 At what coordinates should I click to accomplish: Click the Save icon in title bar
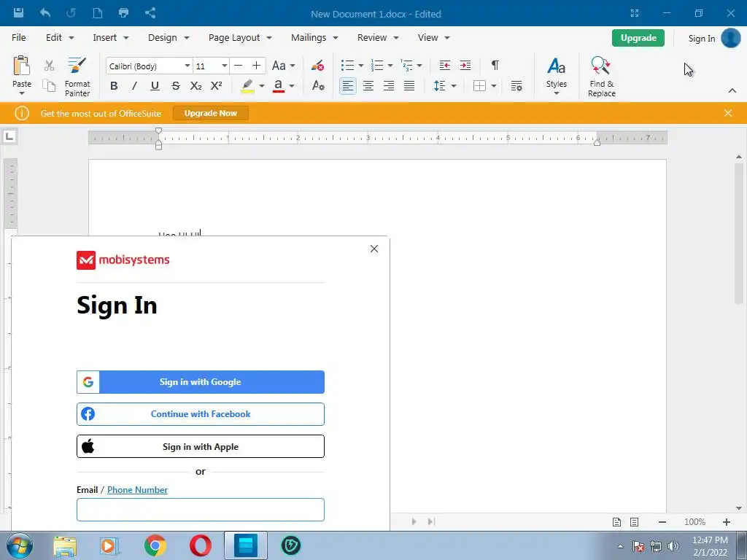[x=18, y=13]
